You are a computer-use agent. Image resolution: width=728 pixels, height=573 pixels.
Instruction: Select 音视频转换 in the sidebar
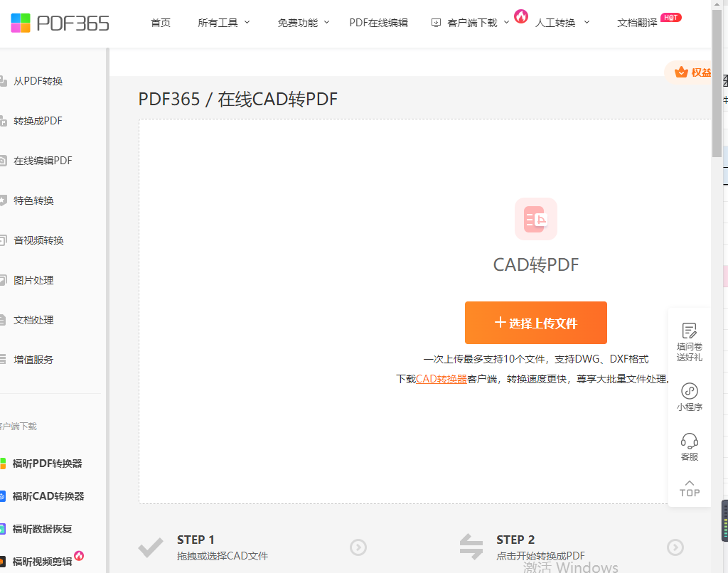point(38,240)
